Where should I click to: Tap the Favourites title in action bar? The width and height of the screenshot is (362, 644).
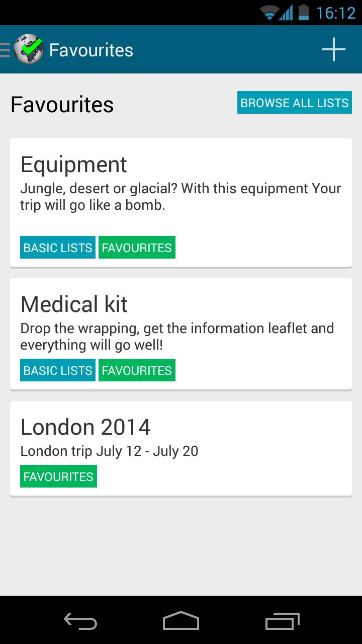click(91, 50)
